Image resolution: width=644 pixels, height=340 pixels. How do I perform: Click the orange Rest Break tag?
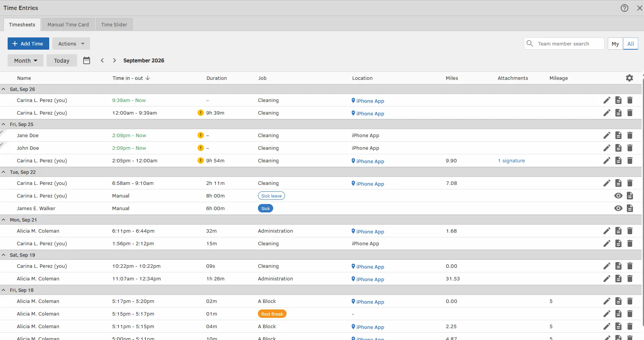[272, 314]
